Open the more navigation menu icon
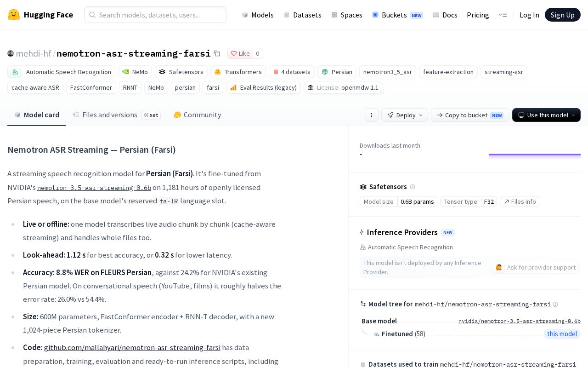 coord(503,15)
